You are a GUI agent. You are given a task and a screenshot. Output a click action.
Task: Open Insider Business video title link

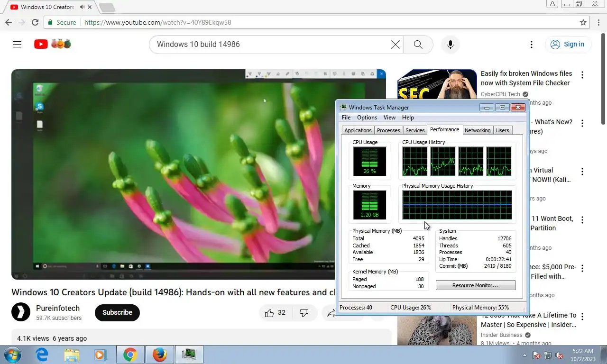(x=528, y=320)
